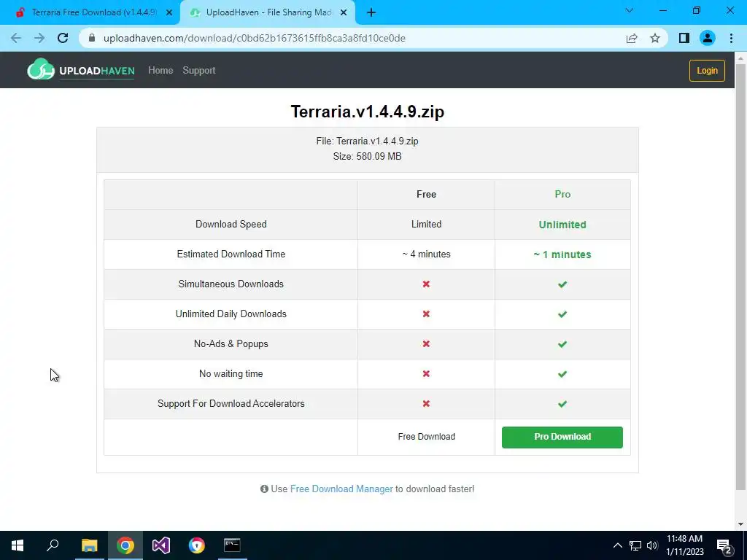Click the share page icon in address bar
747x560 pixels.
click(632, 38)
